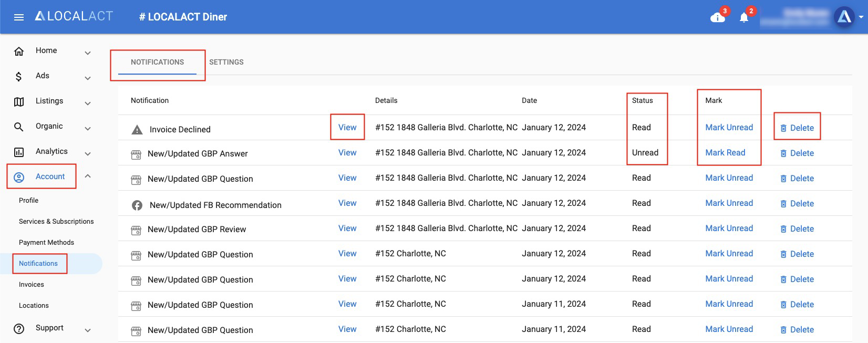Open the hamburger navigation menu
This screenshot has height=343, width=868.
tap(19, 17)
